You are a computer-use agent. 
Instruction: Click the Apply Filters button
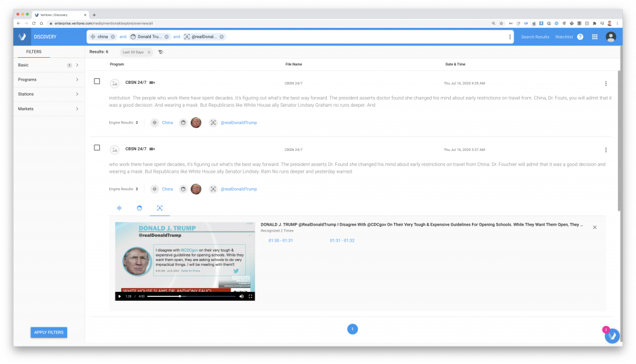click(x=49, y=332)
